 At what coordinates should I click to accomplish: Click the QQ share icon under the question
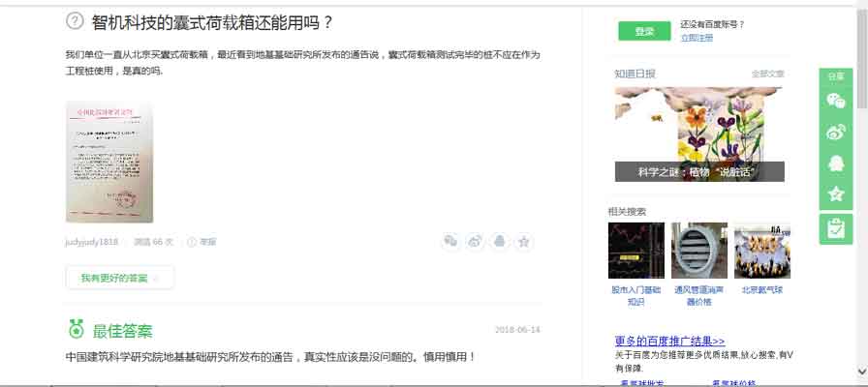tap(500, 241)
